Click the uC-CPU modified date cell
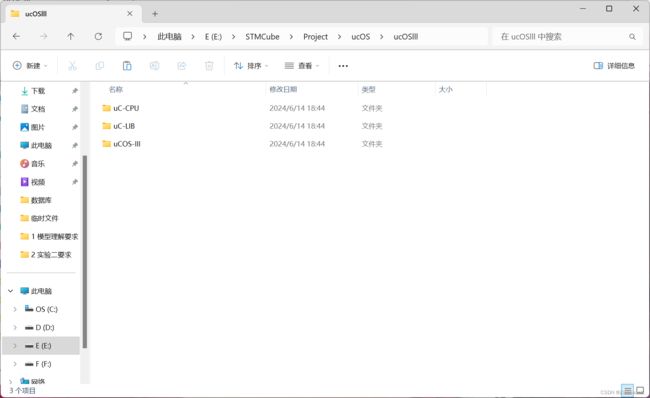Image resolution: width=650 pixels, height=398 pixels. [x=297, y=108]
